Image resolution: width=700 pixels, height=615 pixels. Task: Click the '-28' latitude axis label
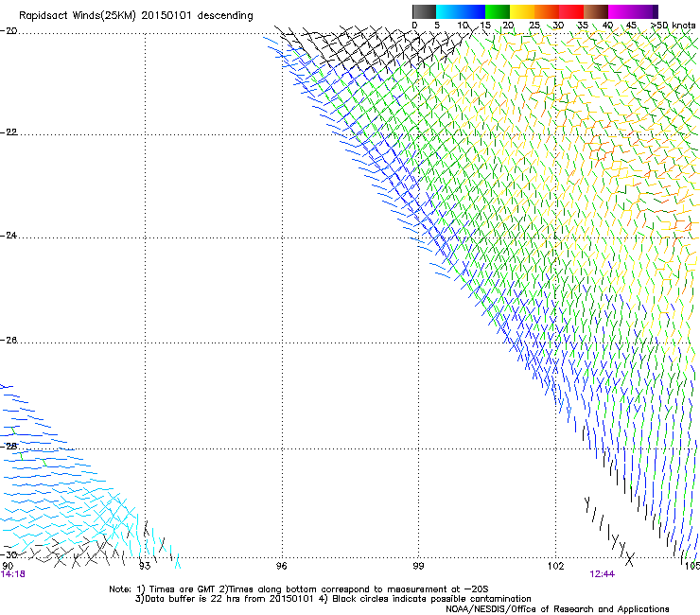click(9, 447)
